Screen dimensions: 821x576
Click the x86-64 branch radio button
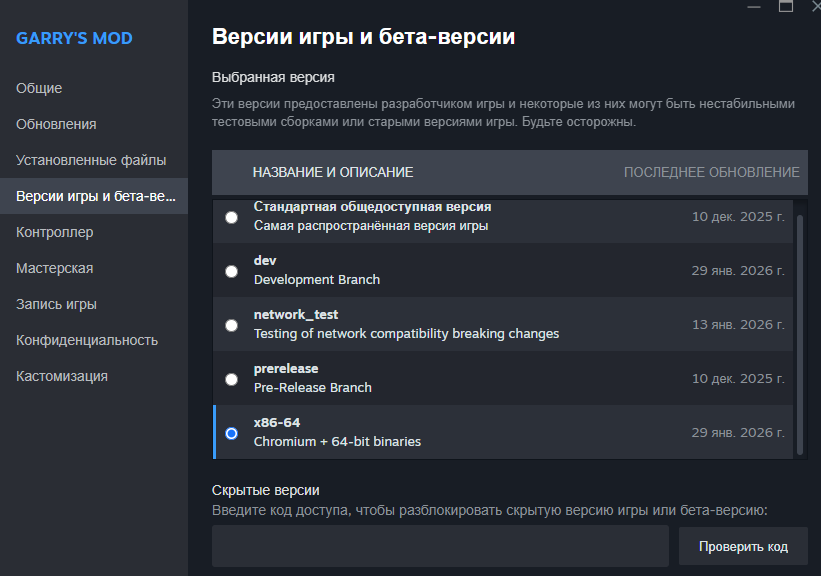tap(232, 433)
